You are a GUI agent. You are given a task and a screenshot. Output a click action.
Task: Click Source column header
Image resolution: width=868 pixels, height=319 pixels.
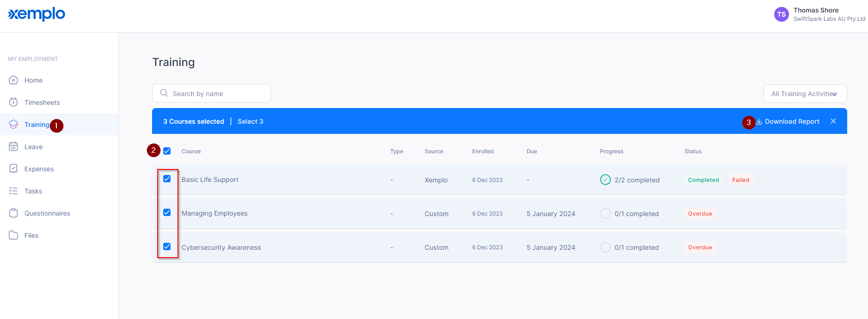[434, 151]
